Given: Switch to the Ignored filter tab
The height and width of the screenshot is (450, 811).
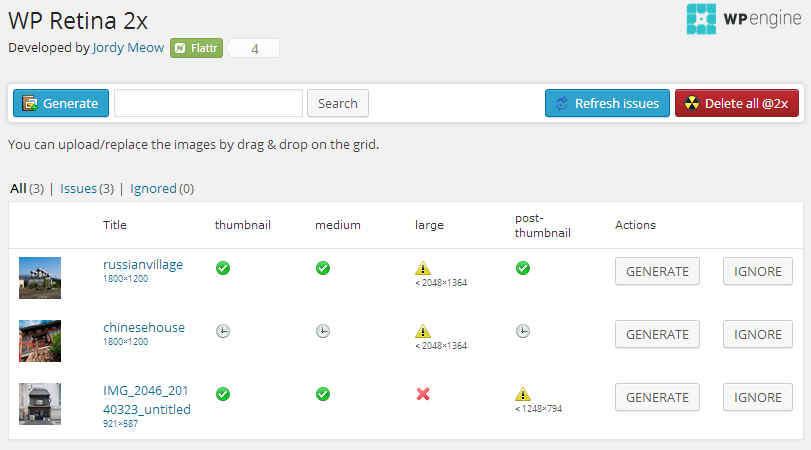Looking at the screenshot, I should pos(153,188).
